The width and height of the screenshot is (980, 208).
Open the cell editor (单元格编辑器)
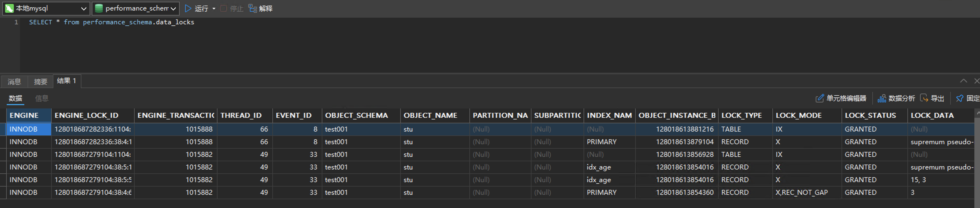(819, 98)
